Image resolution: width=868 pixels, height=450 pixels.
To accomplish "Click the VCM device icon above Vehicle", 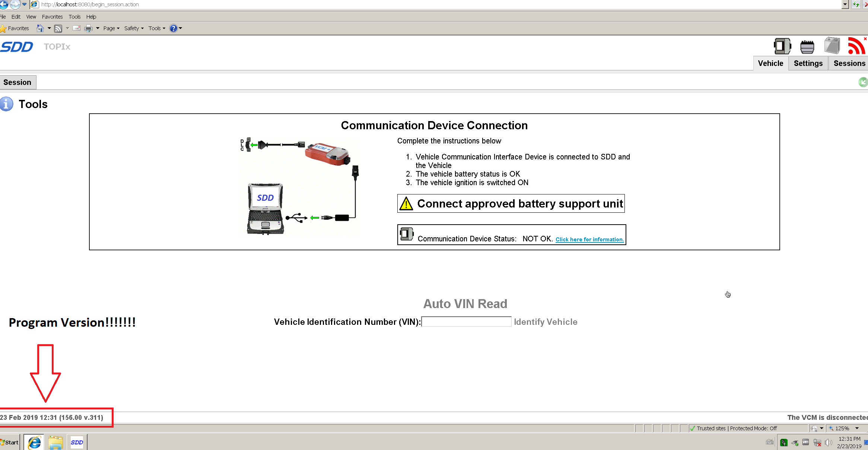I will click(782, 47).
